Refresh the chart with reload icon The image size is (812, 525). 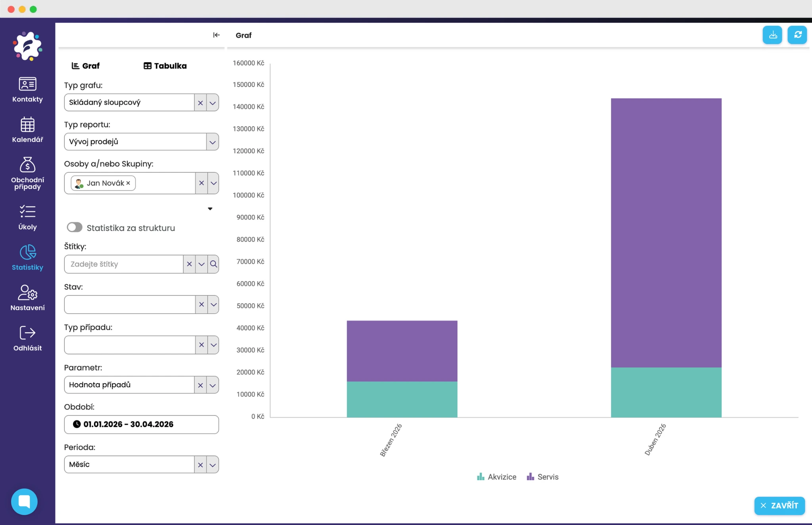tap(797, 35)
